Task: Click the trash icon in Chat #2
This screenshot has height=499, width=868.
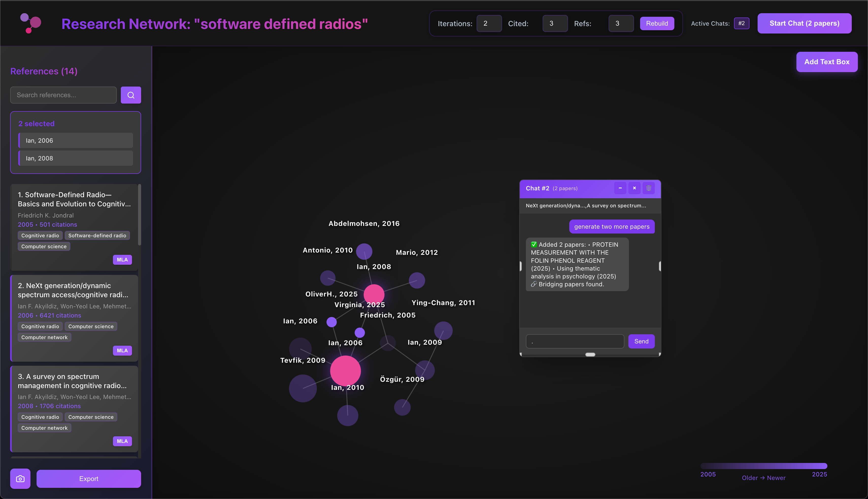Action: 648,188
